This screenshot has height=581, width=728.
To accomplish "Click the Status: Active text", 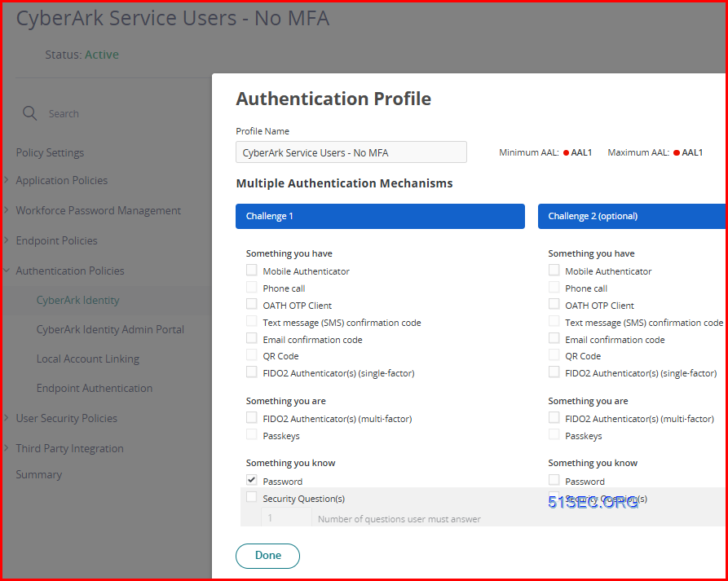I will tap(82, 55).
